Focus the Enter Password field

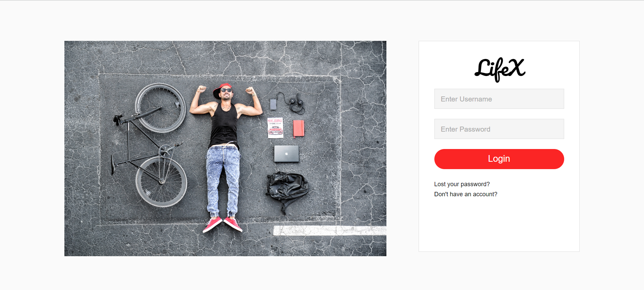tap(499, 129)
